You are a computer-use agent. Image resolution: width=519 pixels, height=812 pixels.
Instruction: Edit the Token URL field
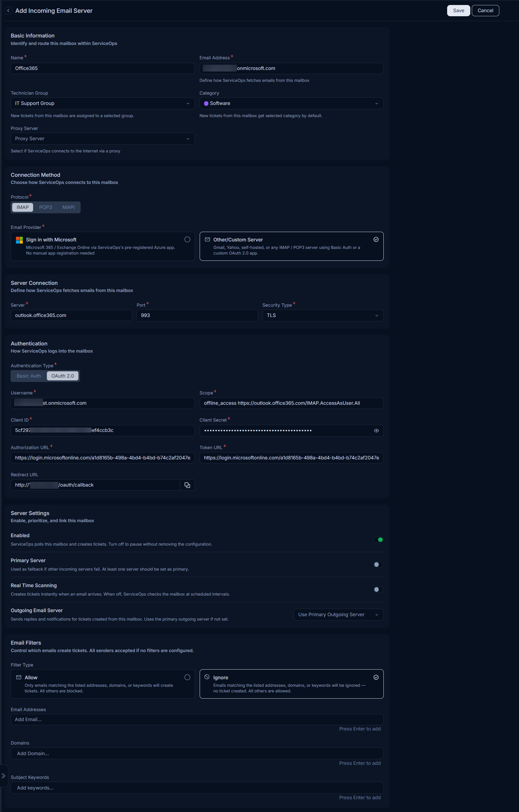291,458
